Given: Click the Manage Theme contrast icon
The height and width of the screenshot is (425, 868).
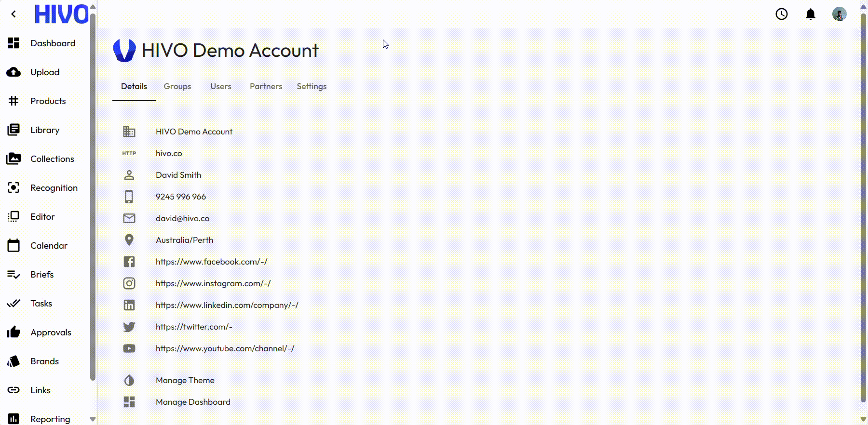Looking at the screenshot, I should [129, 380].
